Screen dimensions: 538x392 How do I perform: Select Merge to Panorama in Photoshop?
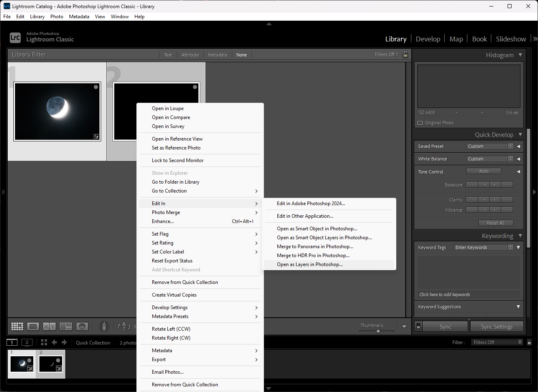329,247
